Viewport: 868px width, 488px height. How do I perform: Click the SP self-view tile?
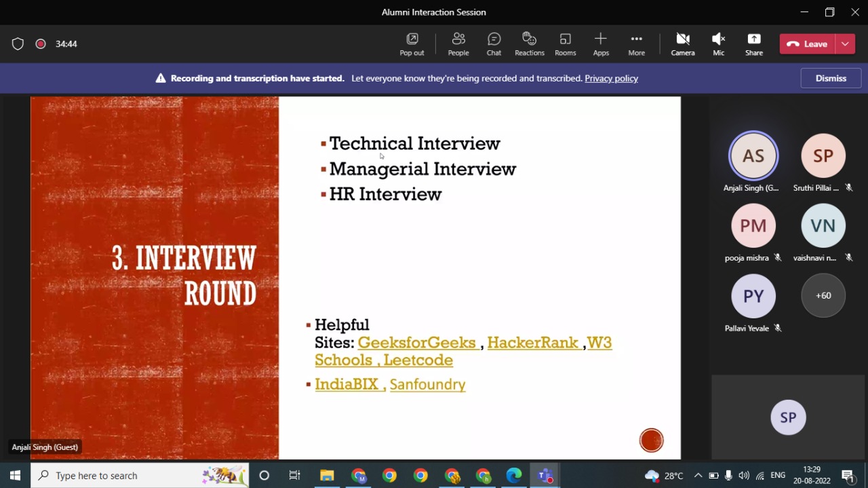click(788, 417)
